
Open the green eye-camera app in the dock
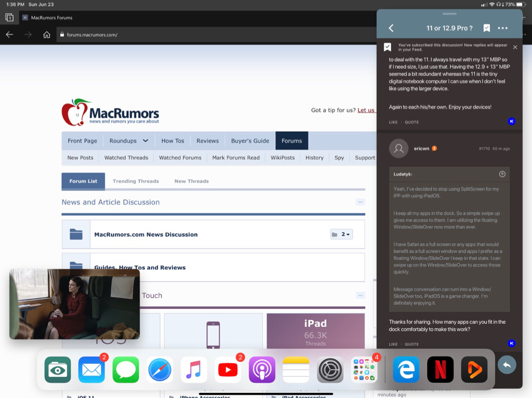(x=58, y=369)
